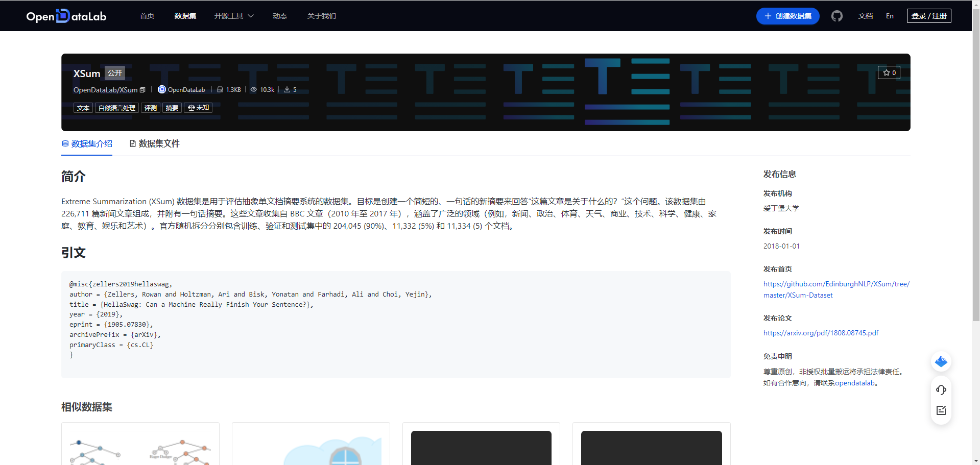Click the views eye icon
Image resolution: width=980 pixels, height=465 pixels.
[253, 90]
